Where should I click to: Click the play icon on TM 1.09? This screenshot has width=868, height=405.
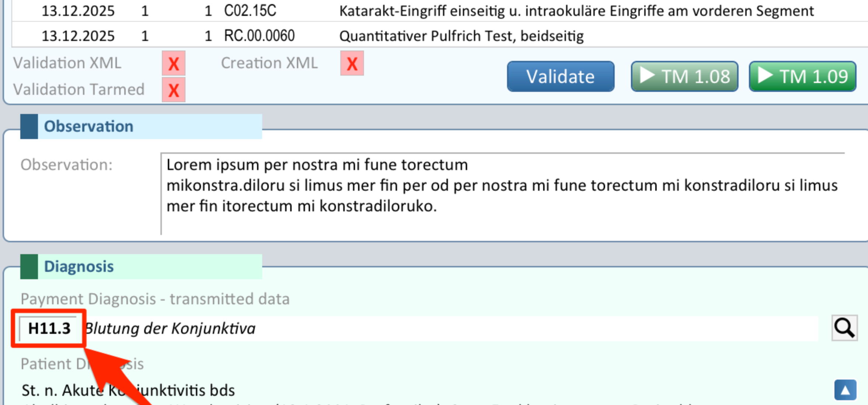(765, 76)
